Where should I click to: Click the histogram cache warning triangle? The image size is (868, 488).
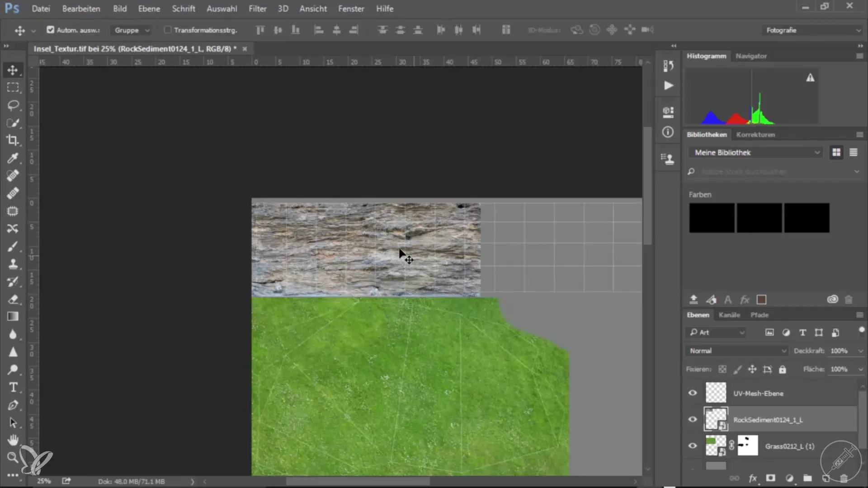coord(810,78)
